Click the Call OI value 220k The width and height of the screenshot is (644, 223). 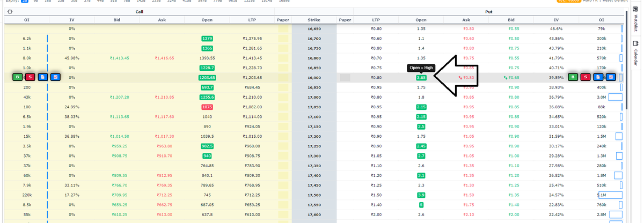click(x=27, y=194)
